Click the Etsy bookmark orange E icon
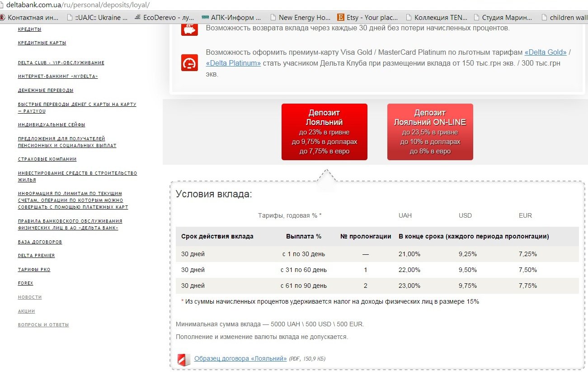Screen dimensions: 588x372 341,18
